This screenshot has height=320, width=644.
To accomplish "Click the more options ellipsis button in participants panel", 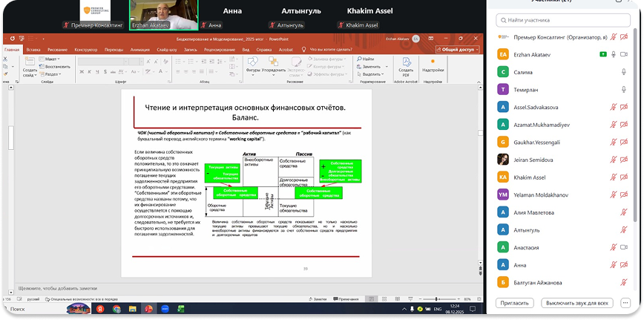I will tap(625, 303).
